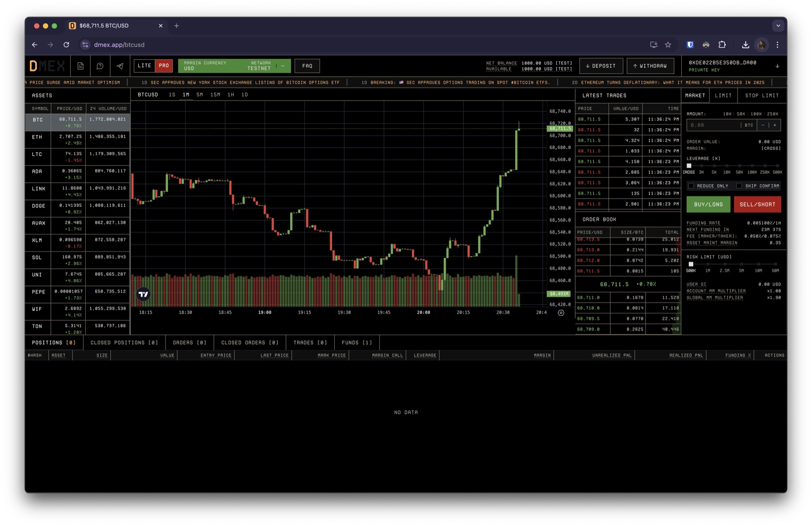Click the browser address bar URL
Viewport: 812px width, 526px height.
coord(119,45)
